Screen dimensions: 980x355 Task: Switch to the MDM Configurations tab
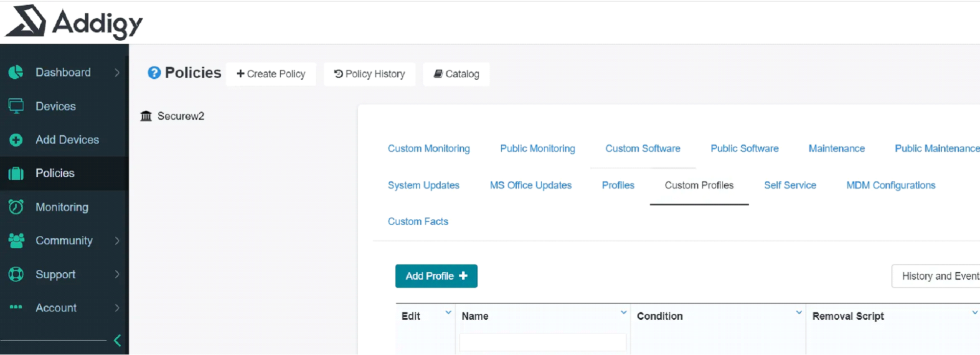pos(890,185)
